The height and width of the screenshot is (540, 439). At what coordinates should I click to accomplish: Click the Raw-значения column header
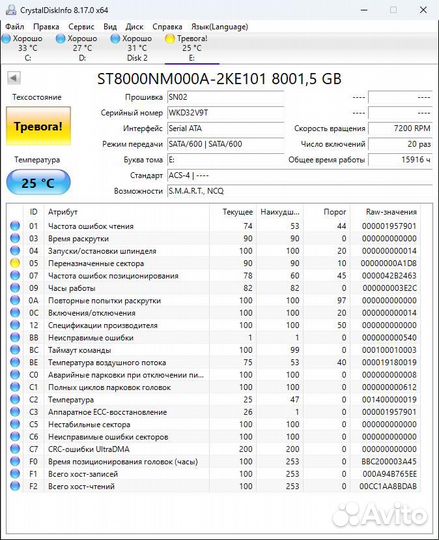pyautogui.click(x=391, y=212)
